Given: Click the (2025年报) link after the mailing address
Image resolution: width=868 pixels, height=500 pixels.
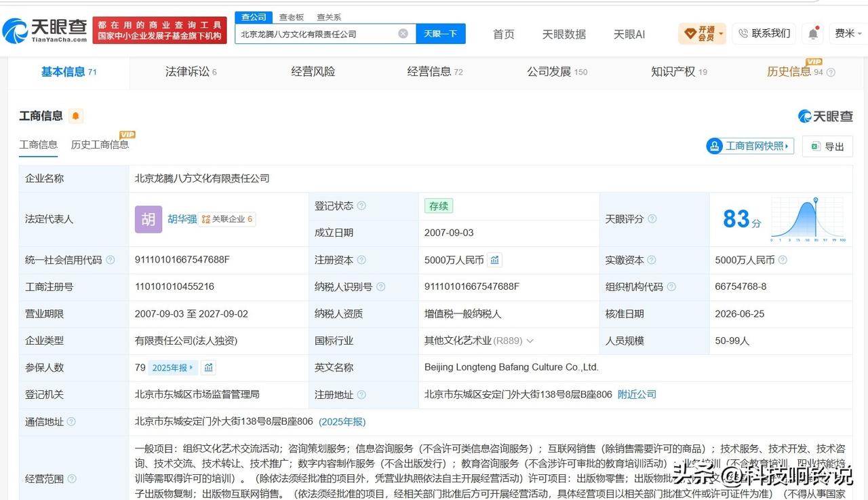Looking at the screenshot, I should 342,422.
